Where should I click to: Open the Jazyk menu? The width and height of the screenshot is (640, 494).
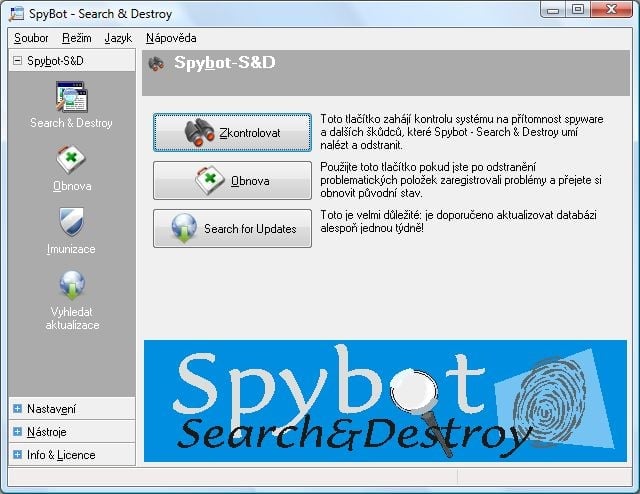tap(118, 38)
